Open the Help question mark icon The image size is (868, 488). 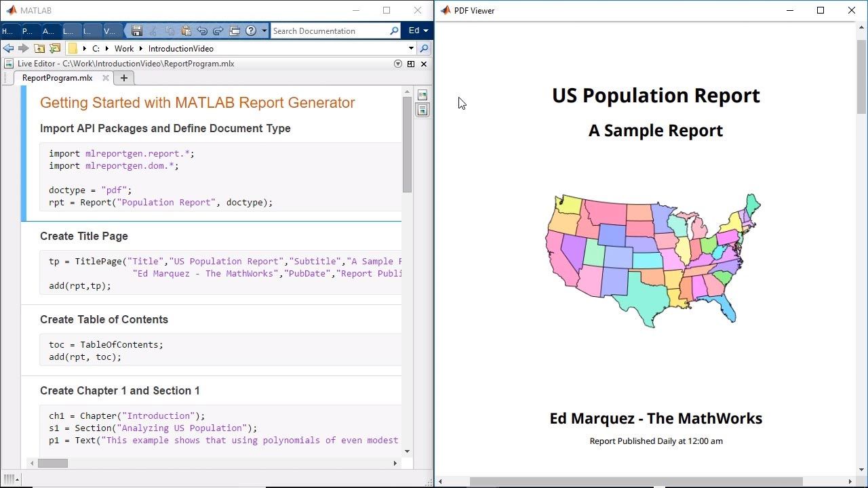pos(251,30)
